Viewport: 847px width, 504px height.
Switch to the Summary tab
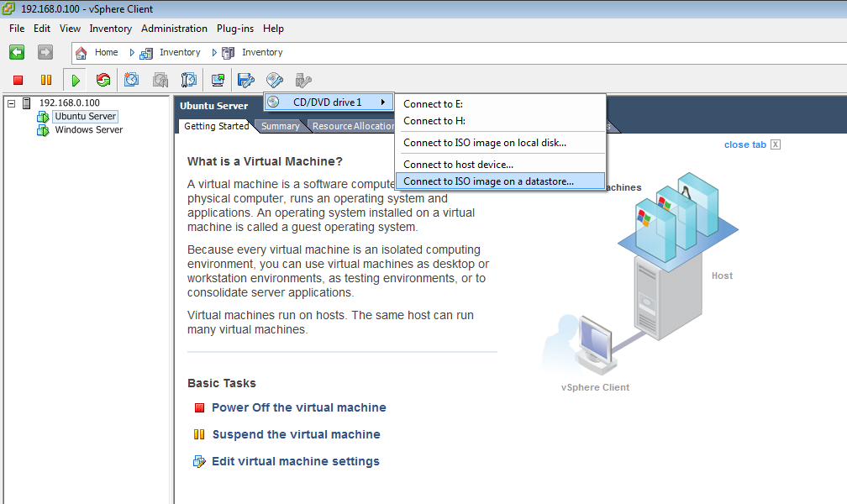(281, 125)
